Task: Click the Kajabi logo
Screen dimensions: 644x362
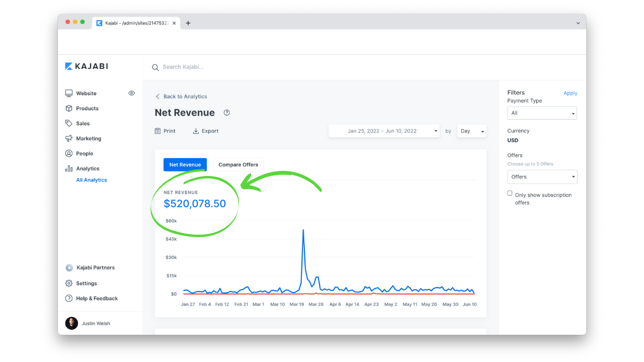Action: [87, 66]
